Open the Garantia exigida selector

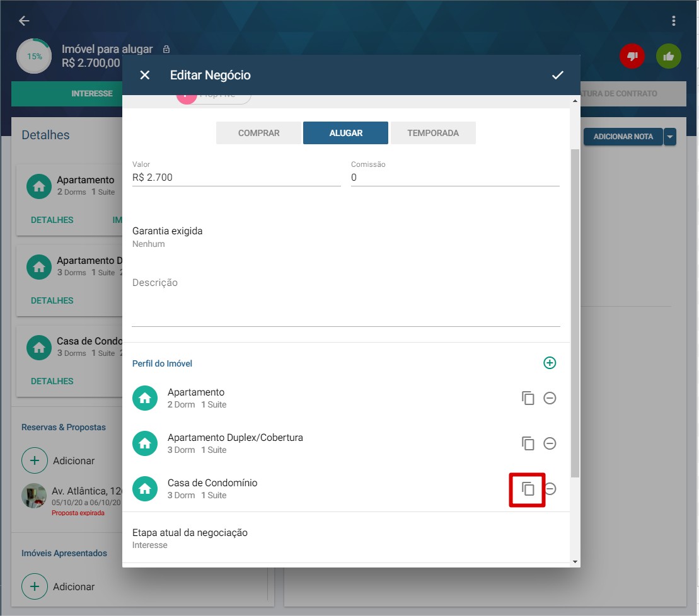point(345,237)
